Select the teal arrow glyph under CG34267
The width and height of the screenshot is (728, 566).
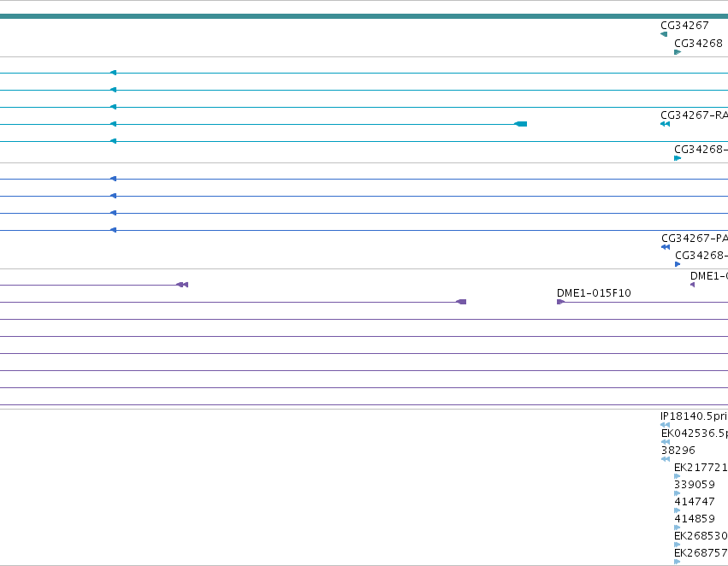coord(664,34)
